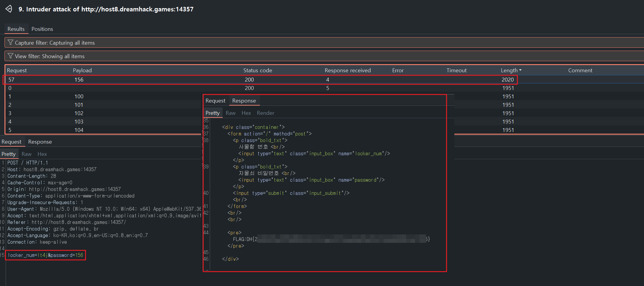The height and width of the screenshot is (286, 644).
Task: Click the Burp Intruder attack icon
Action: pyautogui.click(x=9, y=9)
